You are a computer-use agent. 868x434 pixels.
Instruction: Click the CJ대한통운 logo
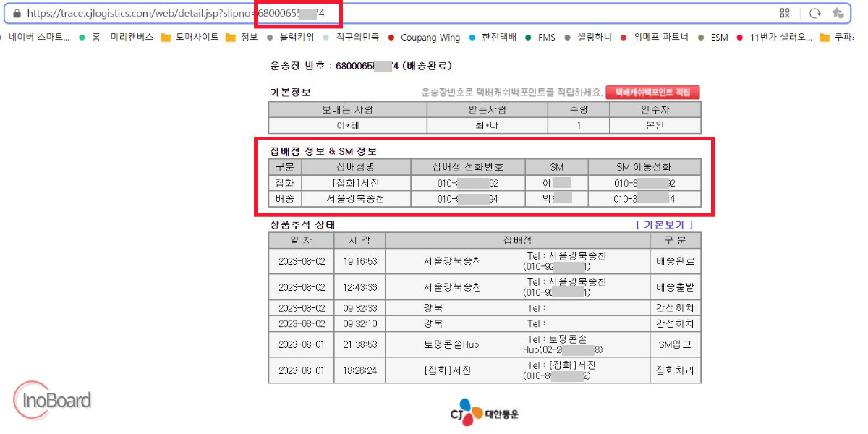[484, 414]
